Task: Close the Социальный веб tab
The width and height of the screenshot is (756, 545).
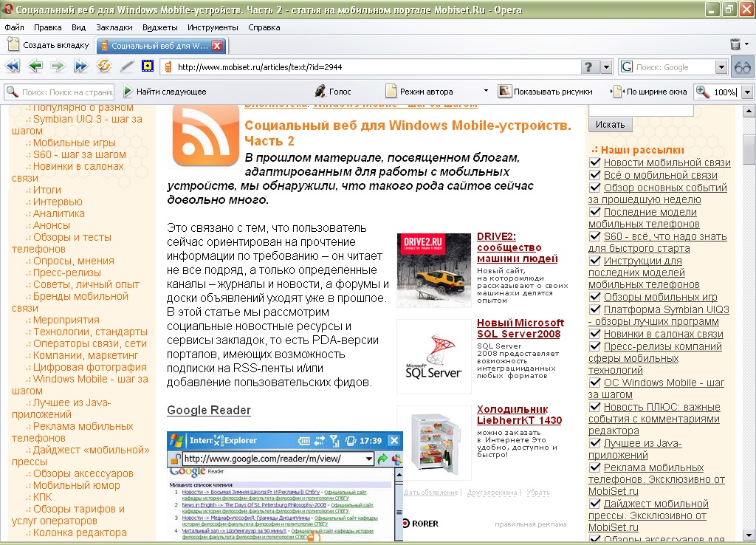Action: pos(217,46)
